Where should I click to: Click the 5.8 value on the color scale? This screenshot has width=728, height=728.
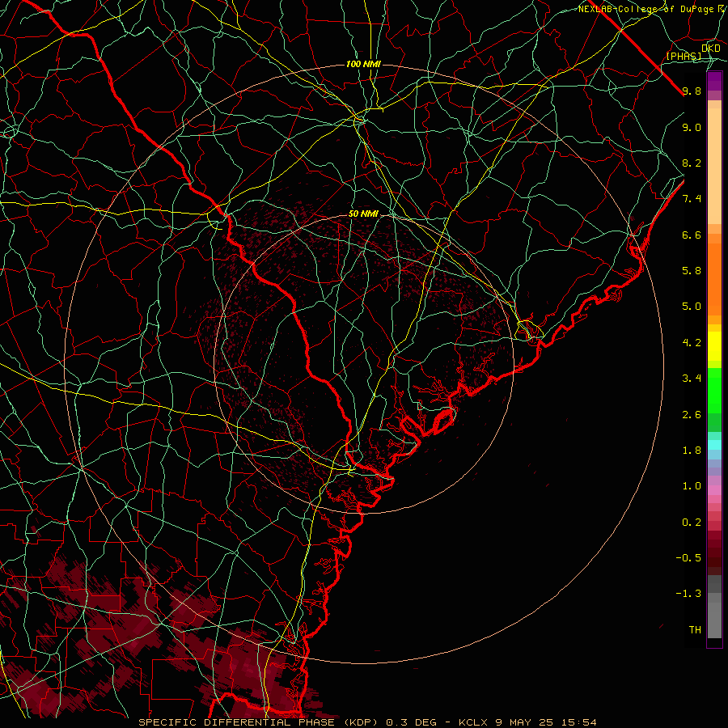[692, 271]
